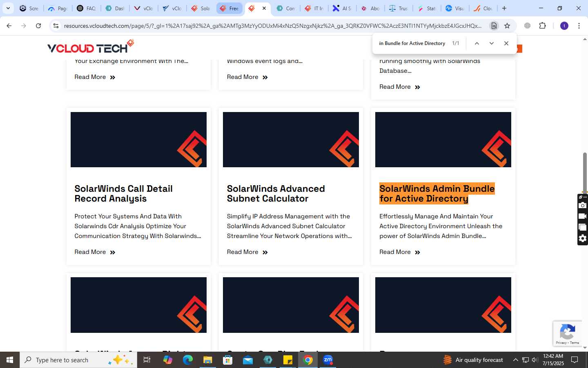Viewport: 588px width, 368px height.
Task: Bookmark this page with the star icon
Action: (507, 26)
